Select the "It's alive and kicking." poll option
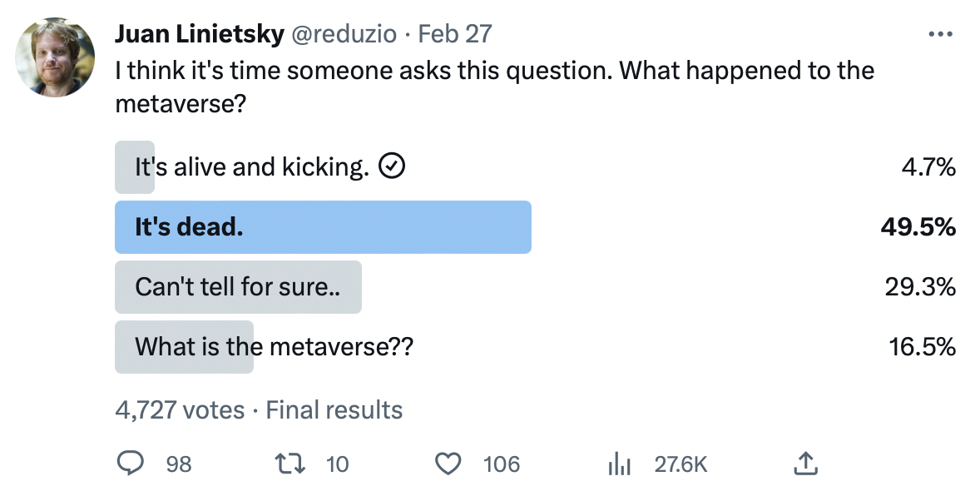 (x=251, y=167)
